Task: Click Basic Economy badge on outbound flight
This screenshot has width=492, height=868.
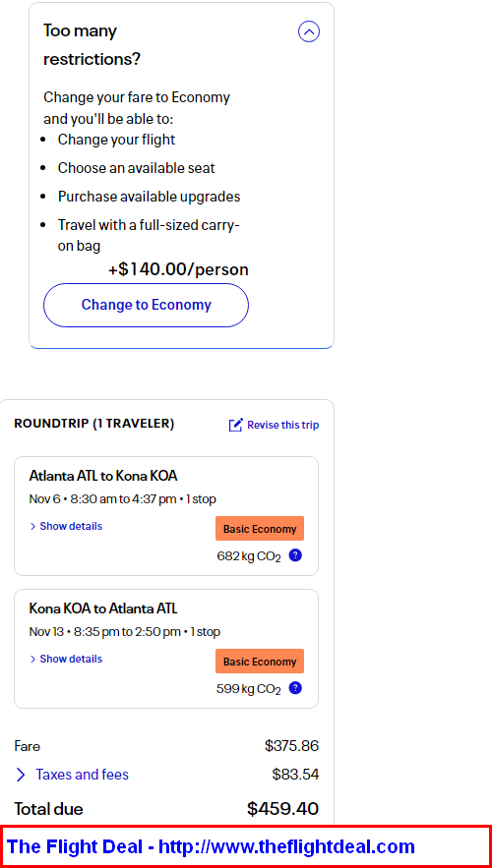Action: (260, 529)
